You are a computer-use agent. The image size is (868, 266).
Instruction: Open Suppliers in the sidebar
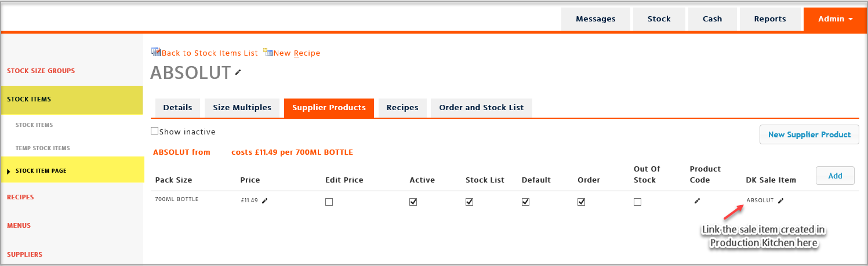click(24, 254)
